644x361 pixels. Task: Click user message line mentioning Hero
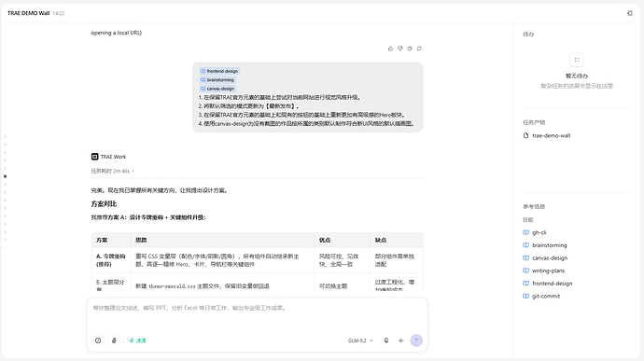pyautogui.click(x=301, y=115)
